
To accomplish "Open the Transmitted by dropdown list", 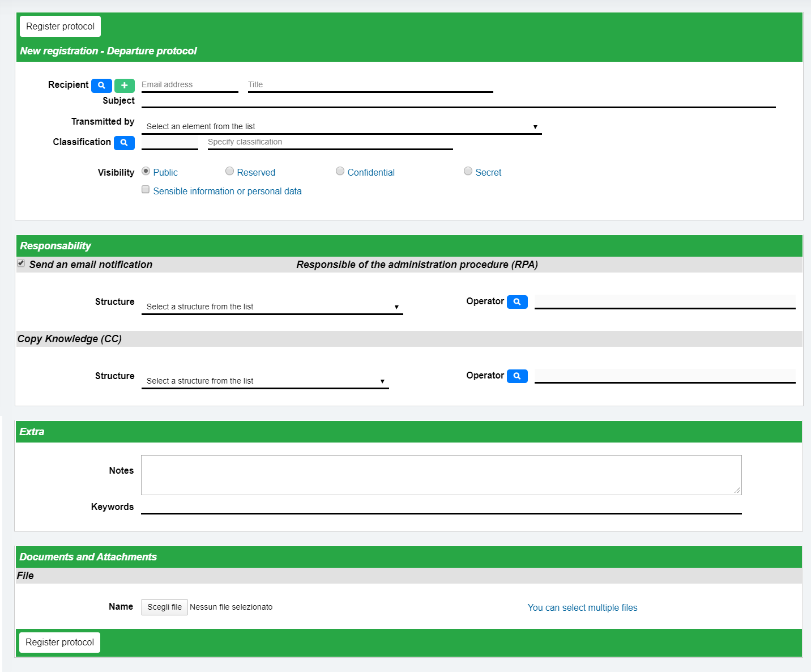I will pyautogui.click(x=342, y=126).
